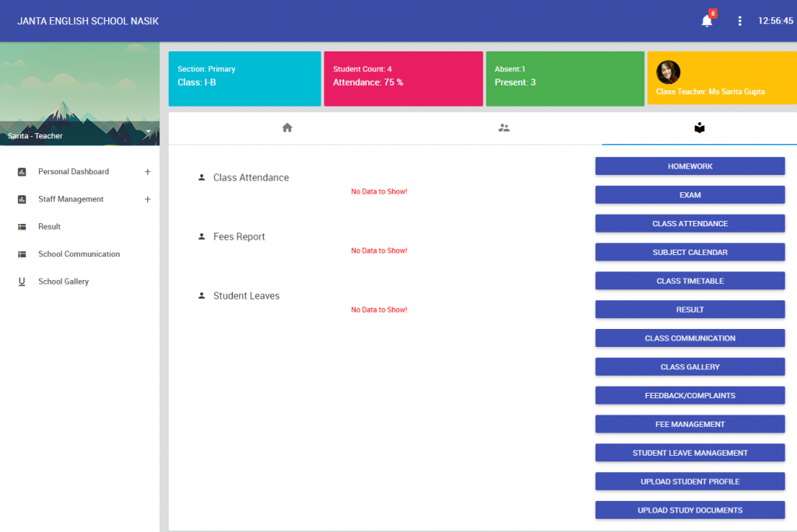Click the FEE MANAGEMENT button
797x532 pixels.
(690, 424)
